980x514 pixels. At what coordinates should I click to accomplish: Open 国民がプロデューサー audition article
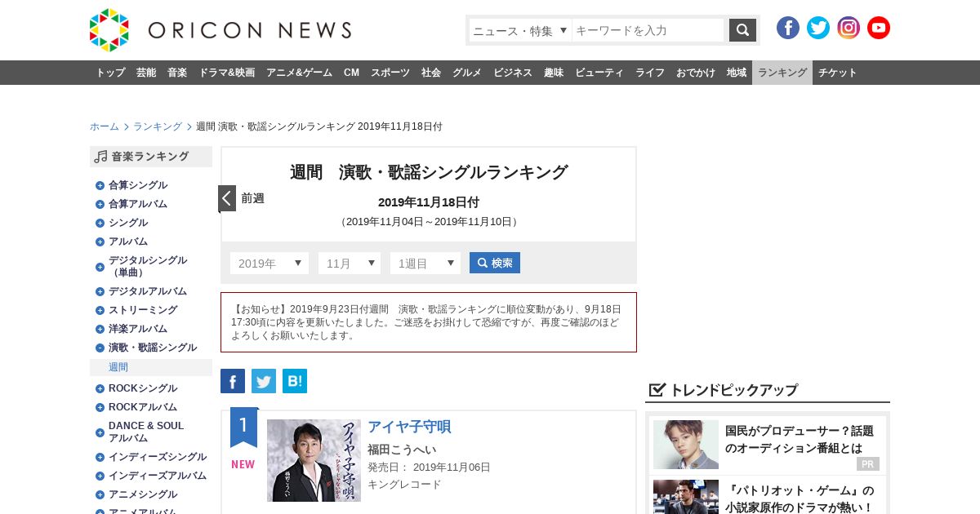click(x=800, y=439)
